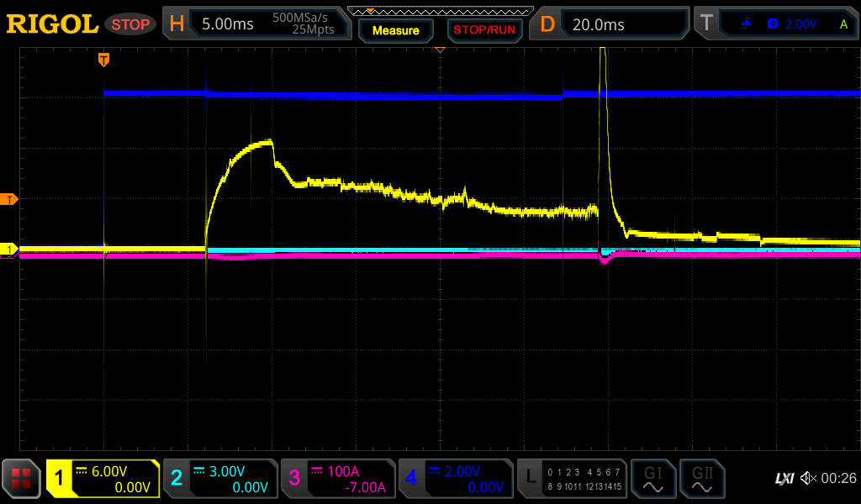Toggle channel 4 with 2.00V scale
The width and height of the screenshot is (861, 504).
[x=456, y=479]
